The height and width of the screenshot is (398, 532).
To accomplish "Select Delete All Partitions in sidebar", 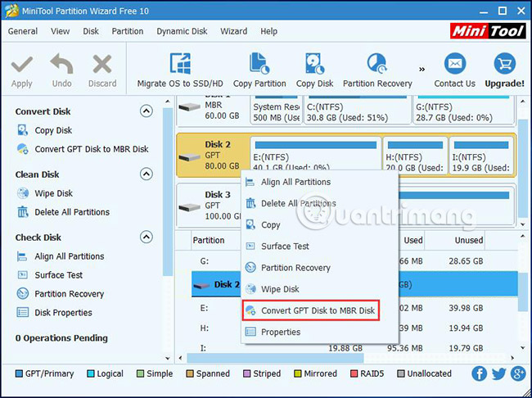I will click(72, 212).
